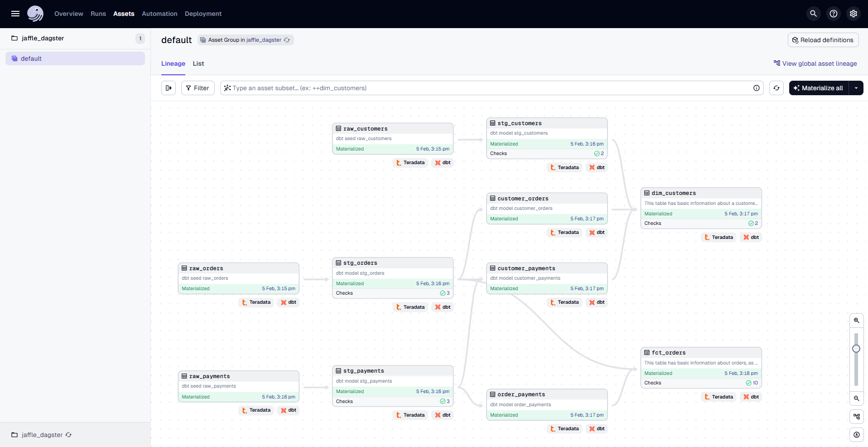
Task: Select the dim_customers asset node
Action: [701, 208]
